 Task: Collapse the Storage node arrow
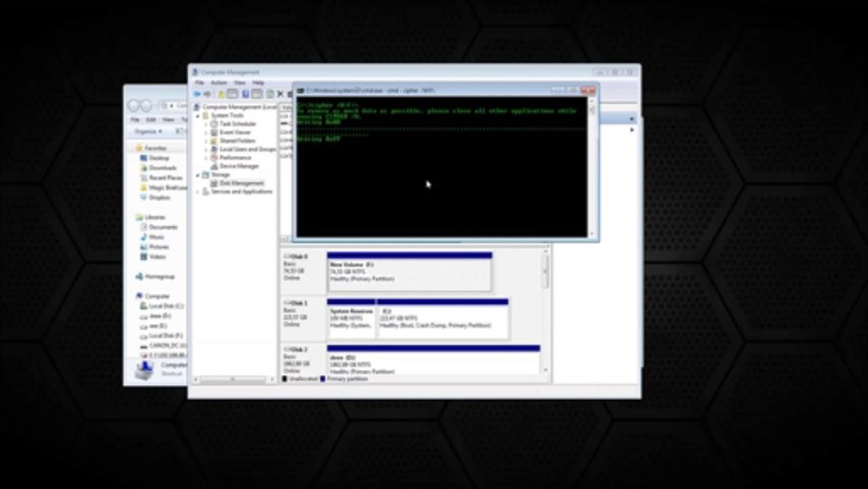(x=198, y=175)
